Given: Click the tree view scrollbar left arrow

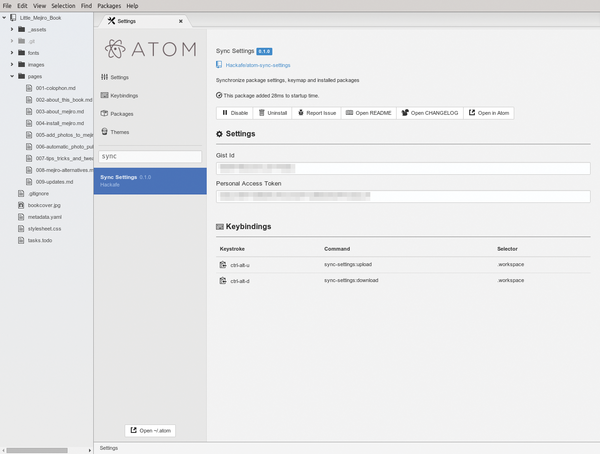Looking at the screenshot, I should pyautogui.click(x=3, y=451).
